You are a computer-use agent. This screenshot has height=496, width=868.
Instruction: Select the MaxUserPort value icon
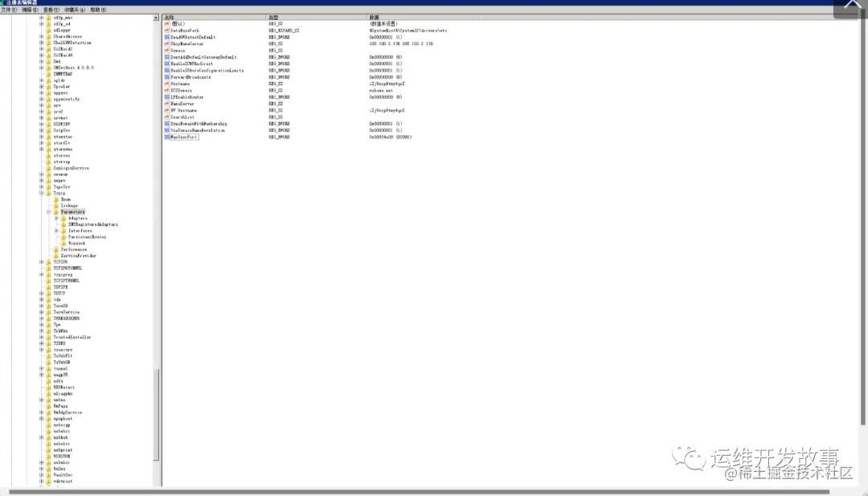(x=166, y=137)
